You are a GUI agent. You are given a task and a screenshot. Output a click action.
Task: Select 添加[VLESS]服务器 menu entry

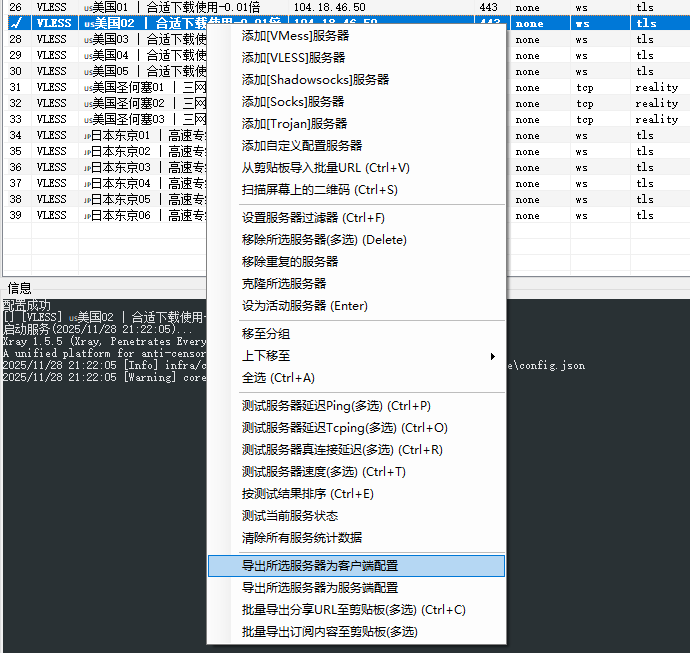[x=295, y=57]
